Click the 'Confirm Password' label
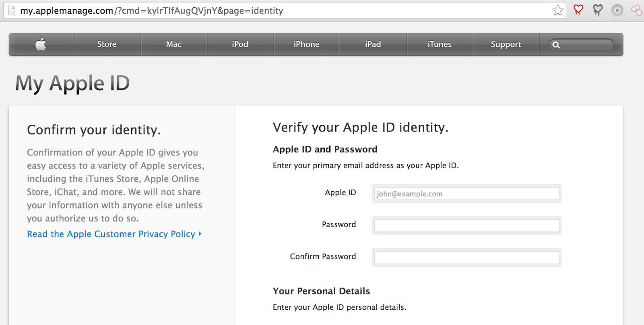This screenshot has width=644, height=325. [323, 257]
